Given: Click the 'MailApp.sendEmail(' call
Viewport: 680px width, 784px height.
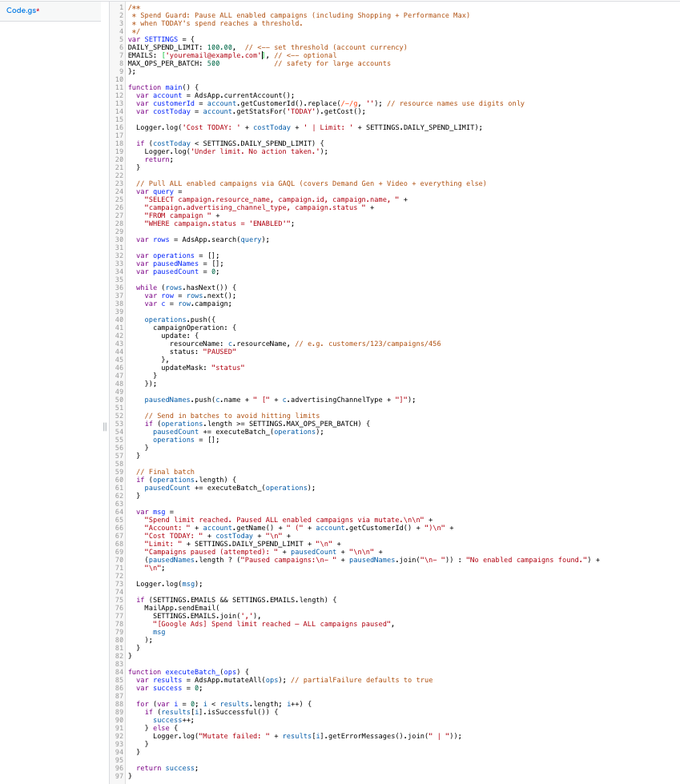Looking at the screenshot, I should click(x=178, y=607).
